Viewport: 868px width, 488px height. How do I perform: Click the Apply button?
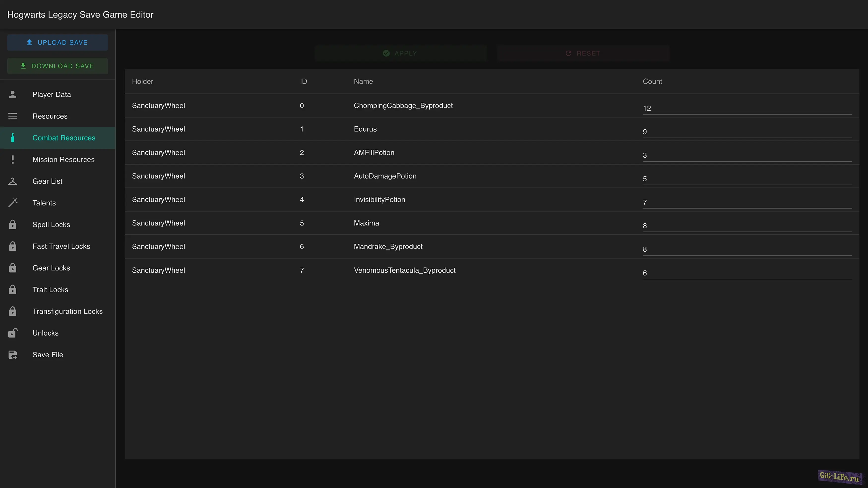(401, 53)
